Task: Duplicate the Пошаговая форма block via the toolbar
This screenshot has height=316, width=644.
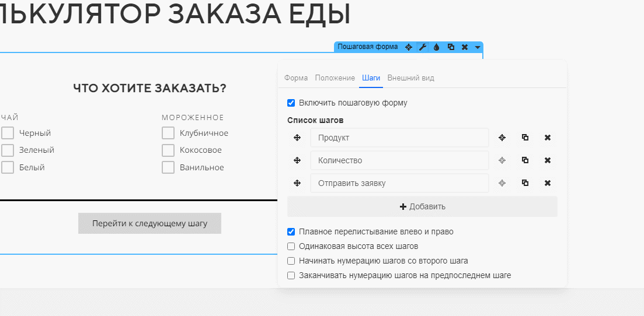Action: pyautogui.click(x=451, y=47)
